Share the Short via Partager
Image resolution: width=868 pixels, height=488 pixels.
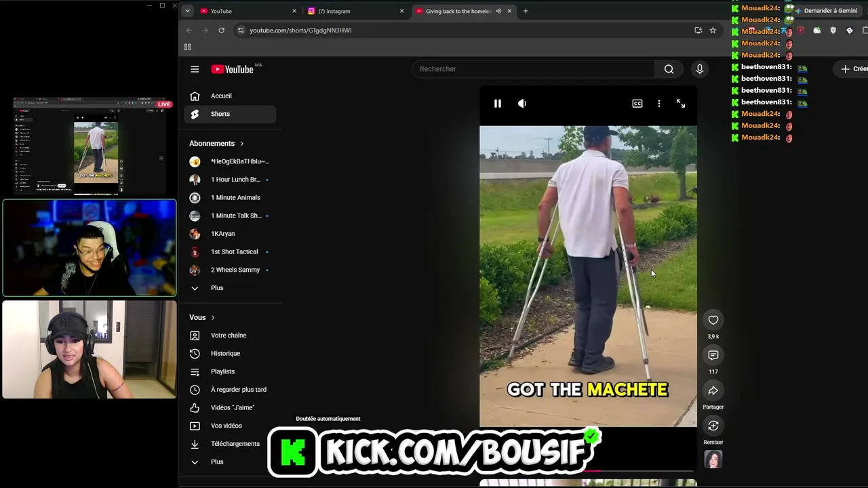(x=713, y=390)
